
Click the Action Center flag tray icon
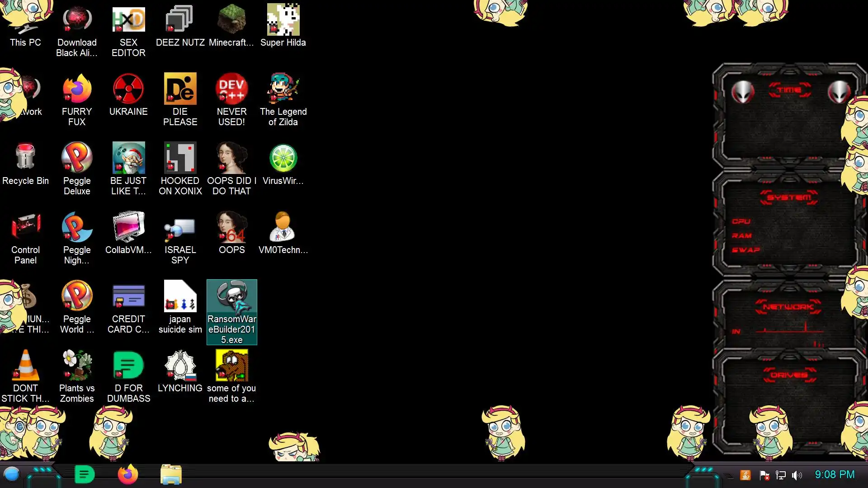coord(764,475)
